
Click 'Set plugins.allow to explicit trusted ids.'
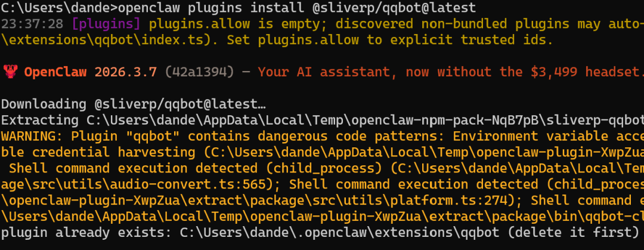[390, 40]
